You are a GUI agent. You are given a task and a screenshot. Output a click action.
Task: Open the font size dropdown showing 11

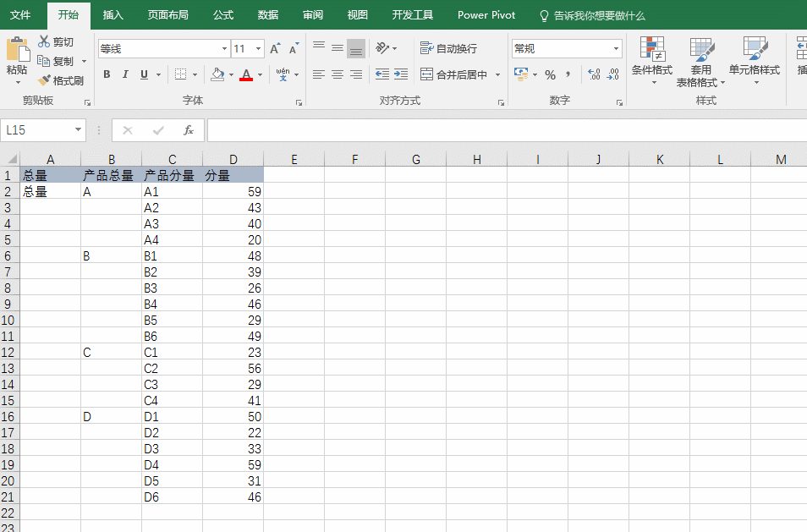tap(258, 49)
